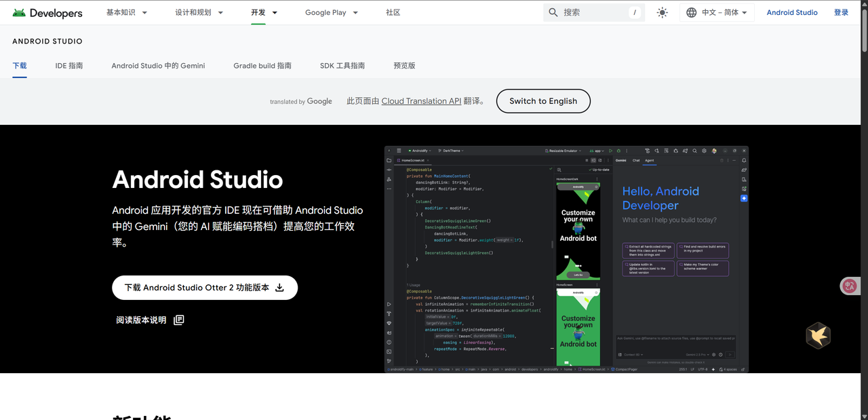The width and height of the screenshot is (868, 420).
Task: Click 'Make my Theme's color scheme warmer' chip
Action: pyautogui.click(x=703, y=268)
